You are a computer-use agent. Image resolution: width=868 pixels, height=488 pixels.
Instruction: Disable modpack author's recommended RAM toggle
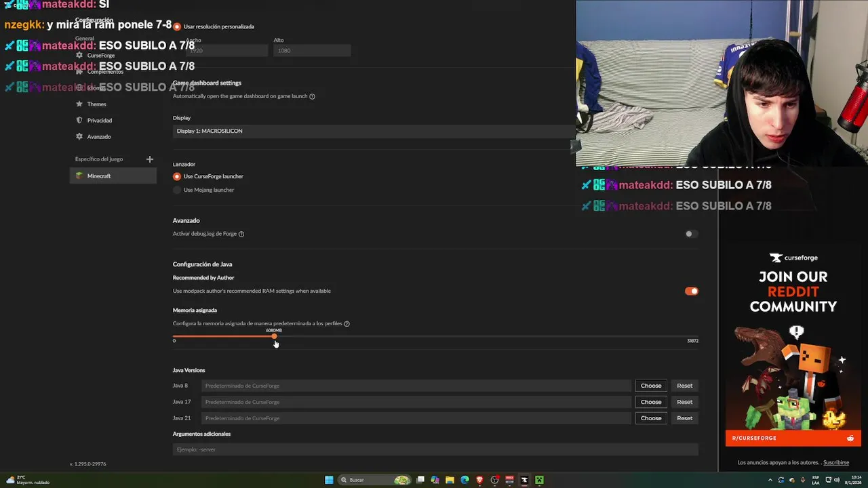click(691, 291)
